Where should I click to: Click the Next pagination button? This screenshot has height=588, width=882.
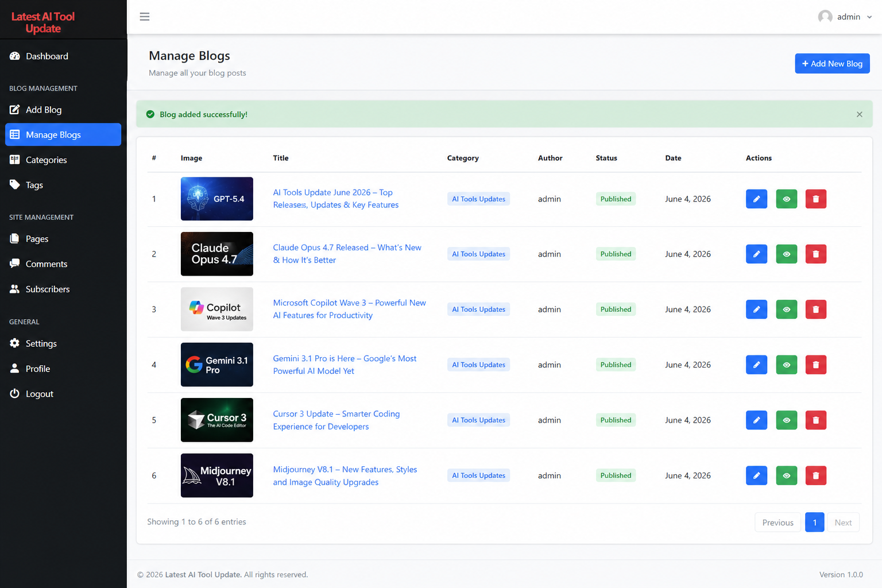843,523
